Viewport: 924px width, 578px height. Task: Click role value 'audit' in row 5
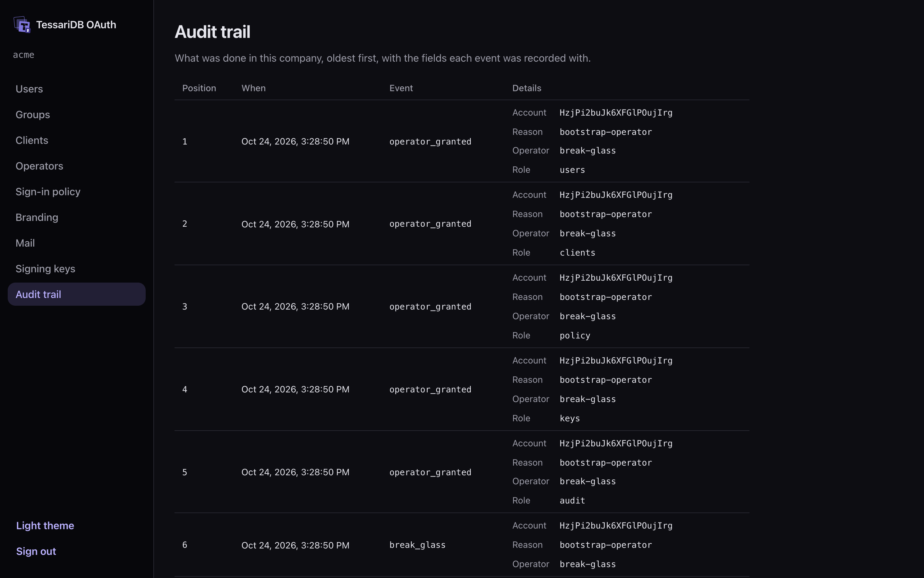coord(572,500)
